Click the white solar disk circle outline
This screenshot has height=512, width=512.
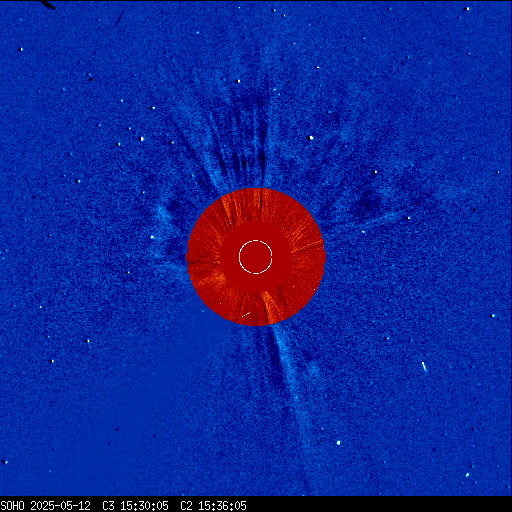pos(256,257)
